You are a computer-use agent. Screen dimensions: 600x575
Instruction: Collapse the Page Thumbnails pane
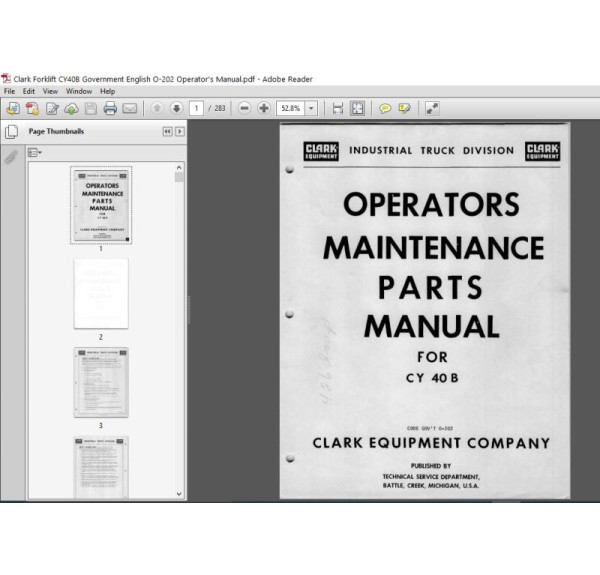[x=167, y=131]
